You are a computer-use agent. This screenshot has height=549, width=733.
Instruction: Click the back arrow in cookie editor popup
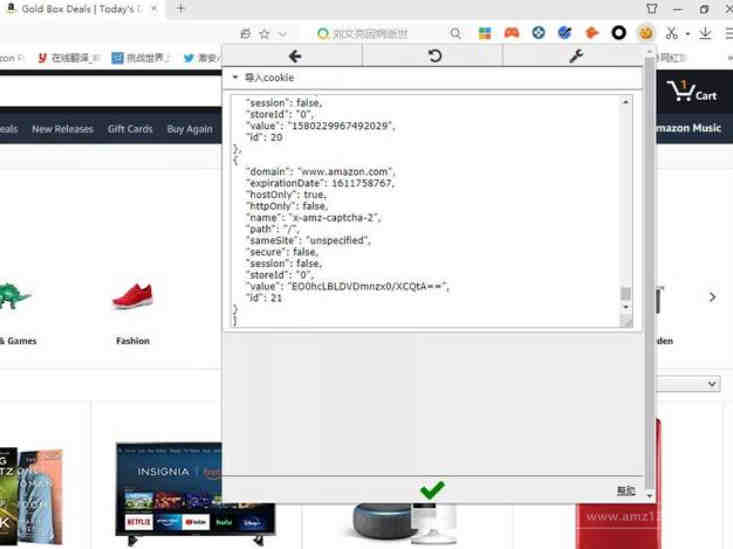click(x=295, y=57)
